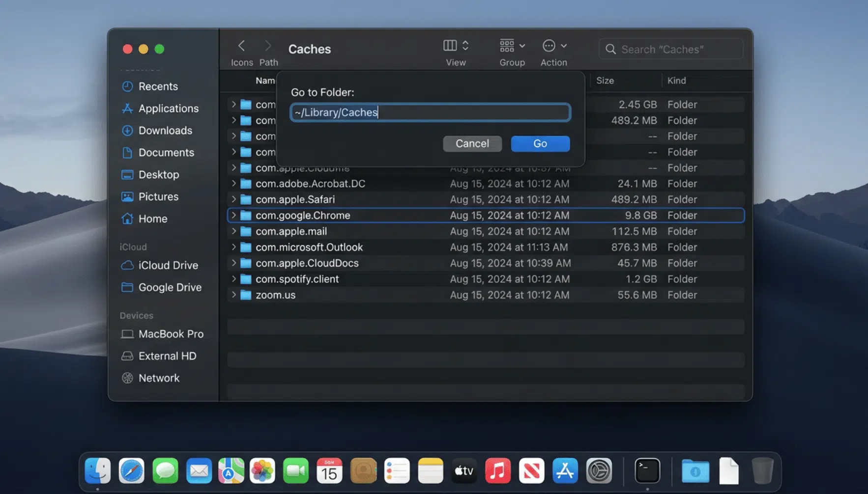The image size is (868, 494).
Task: Click the Back navigation arrow
Action: [x=241, y=46]
